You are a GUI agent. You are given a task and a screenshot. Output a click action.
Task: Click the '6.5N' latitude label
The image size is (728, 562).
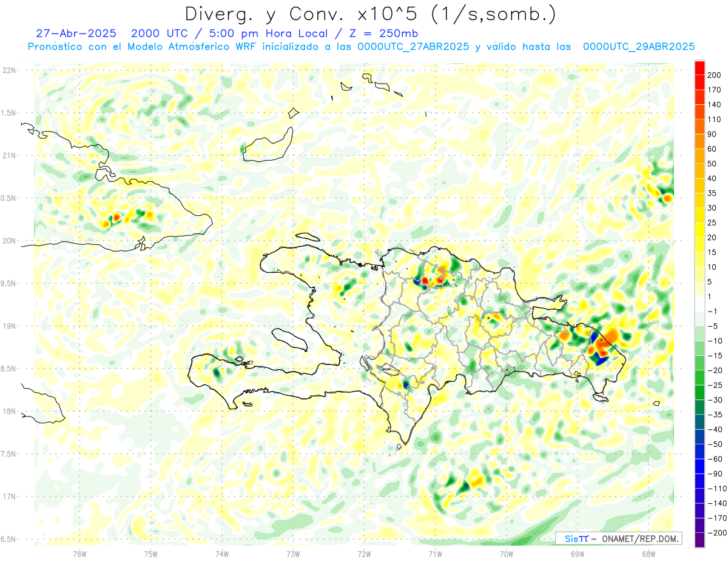click(x=8, y=539)
